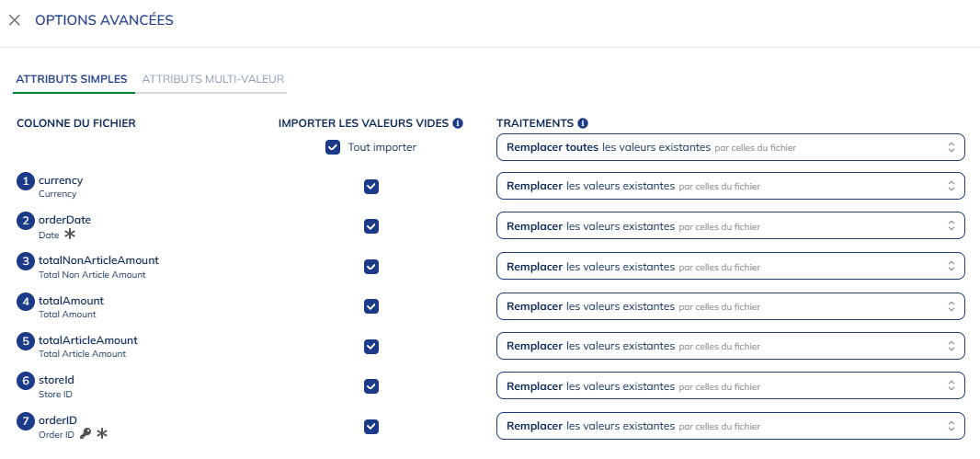The width and height of the screenshot is (980, 459).
Task: Click the key icon under orderID
Action: tap(85, 434)
